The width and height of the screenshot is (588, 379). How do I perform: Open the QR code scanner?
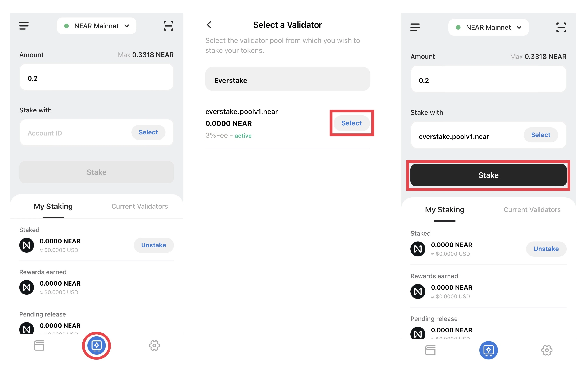coord(168,26)
